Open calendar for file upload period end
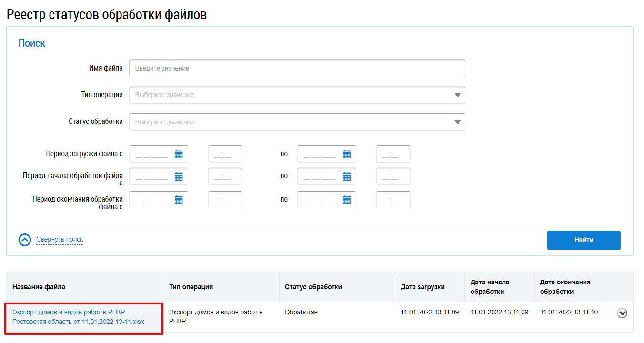This screenshot has height=343, width=644. point(347,154)
